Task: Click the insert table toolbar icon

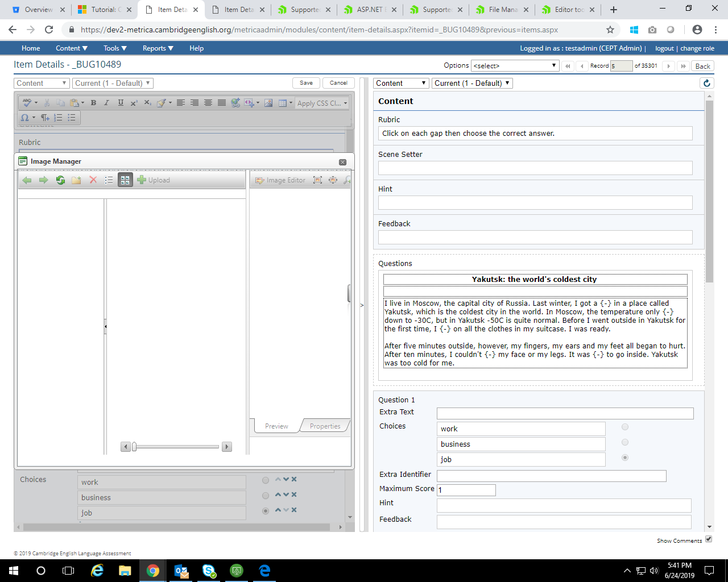Action: pos(283,103)
